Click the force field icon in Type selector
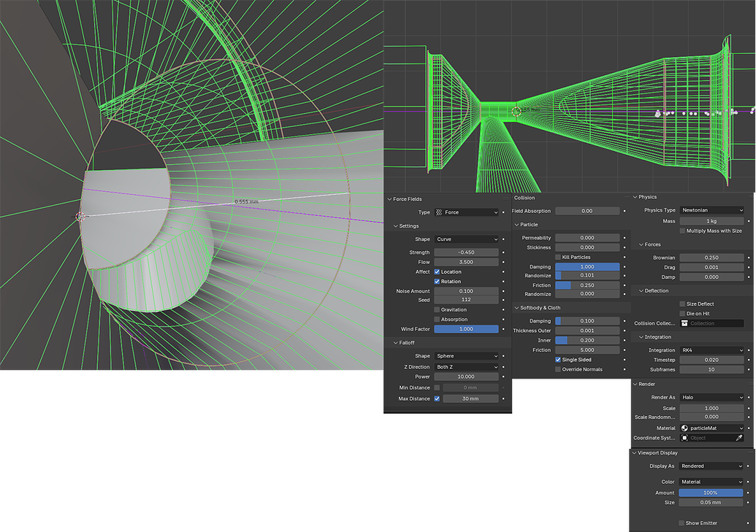 click(439, 212)
